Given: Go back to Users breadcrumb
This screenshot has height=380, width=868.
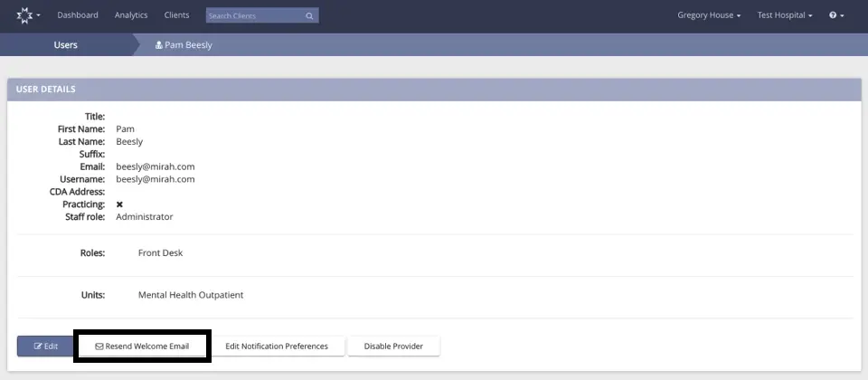Looking at the screenshot, I should click(x=65, y=45).
